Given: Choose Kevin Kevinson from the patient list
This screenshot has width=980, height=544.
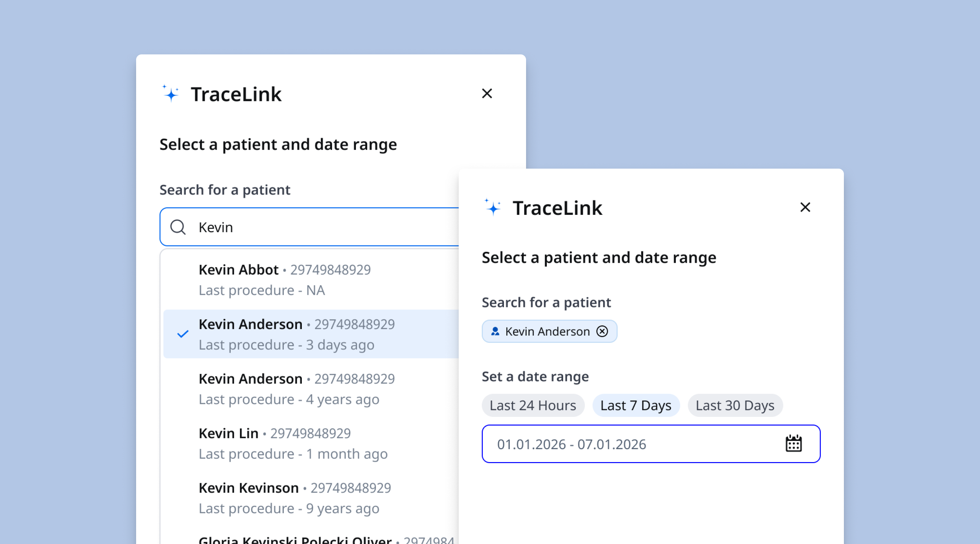Looking at the screenshot, I should click(x=311, y=498).
